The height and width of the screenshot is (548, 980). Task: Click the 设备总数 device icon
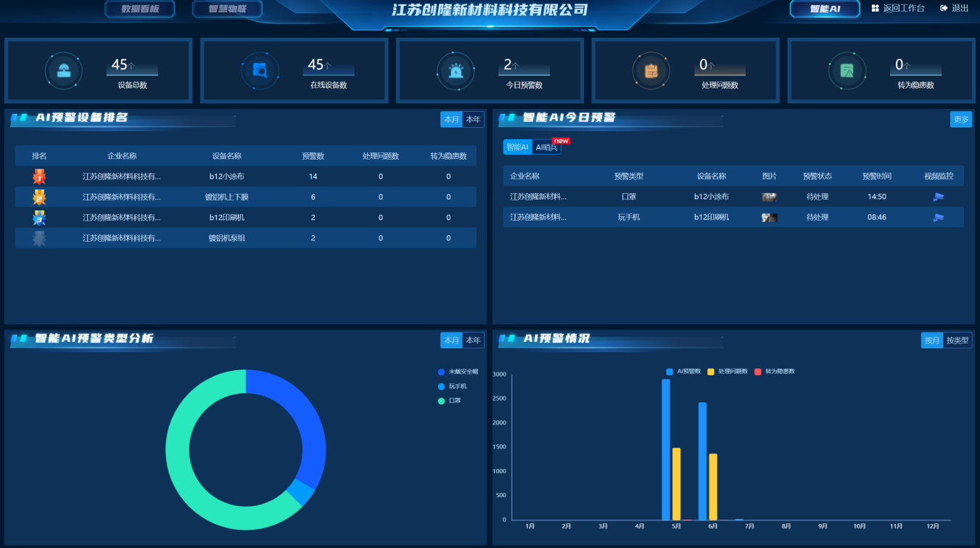click(64, 70)
